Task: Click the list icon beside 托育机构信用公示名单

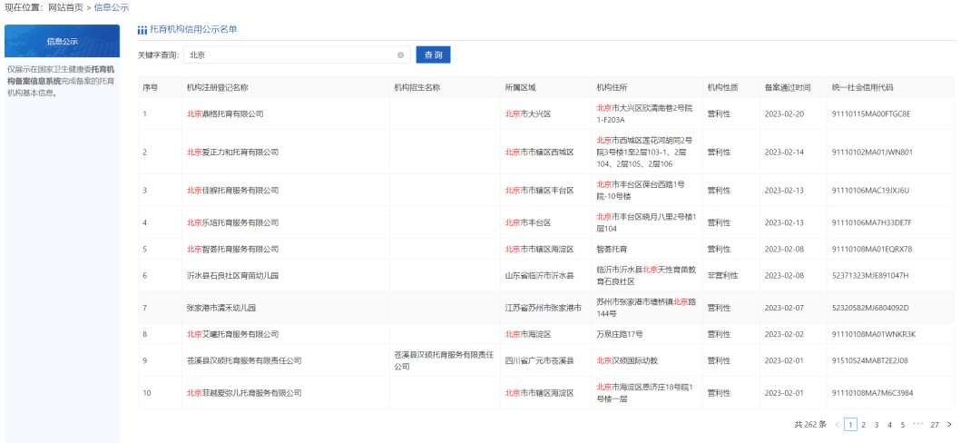Action: (142, 30)
